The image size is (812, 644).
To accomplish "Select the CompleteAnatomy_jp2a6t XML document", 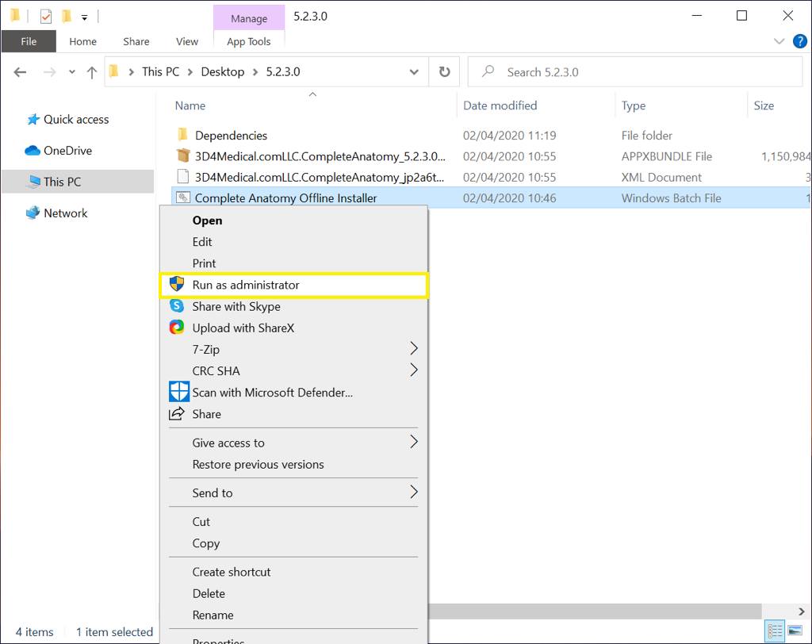I will click(x=320, y=177).
